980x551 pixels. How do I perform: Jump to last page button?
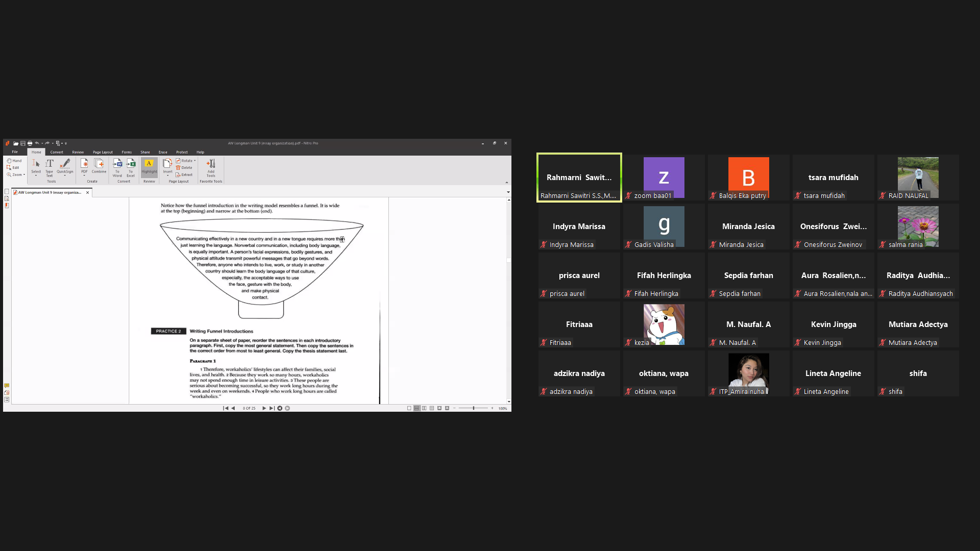pos(272,408)
